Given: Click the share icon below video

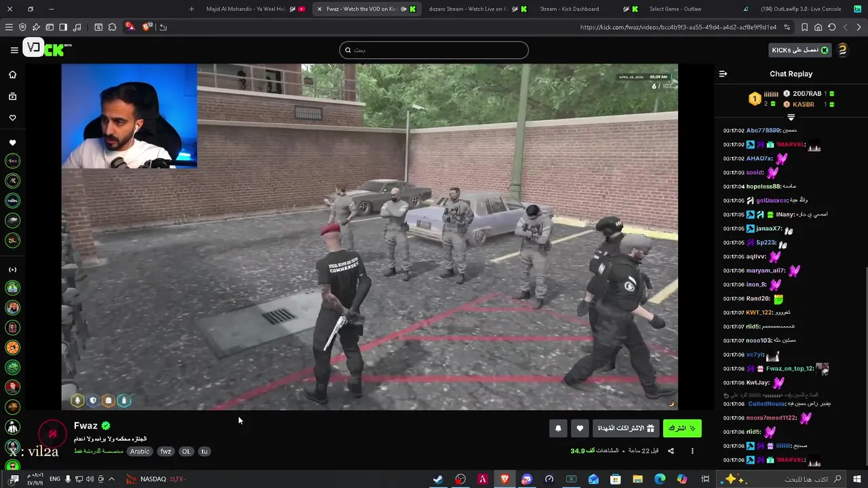Looking at the screenshot, I should pyautogui.click(x=671, y=451).
